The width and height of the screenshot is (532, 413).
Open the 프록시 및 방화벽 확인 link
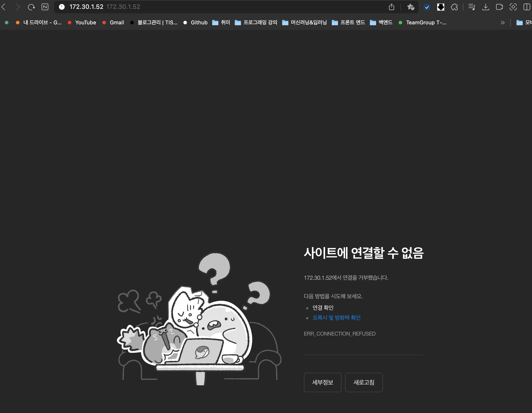[x=336, y=318]
